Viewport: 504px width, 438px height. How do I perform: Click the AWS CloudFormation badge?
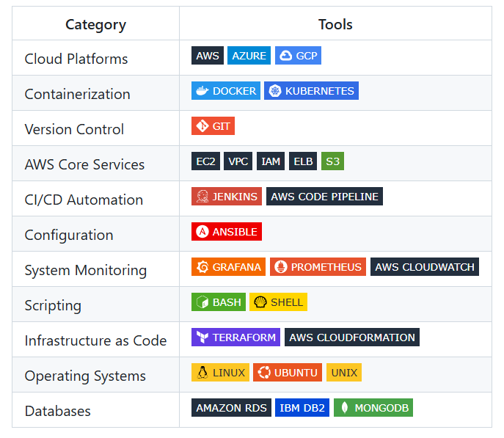[x=352, y=337]
